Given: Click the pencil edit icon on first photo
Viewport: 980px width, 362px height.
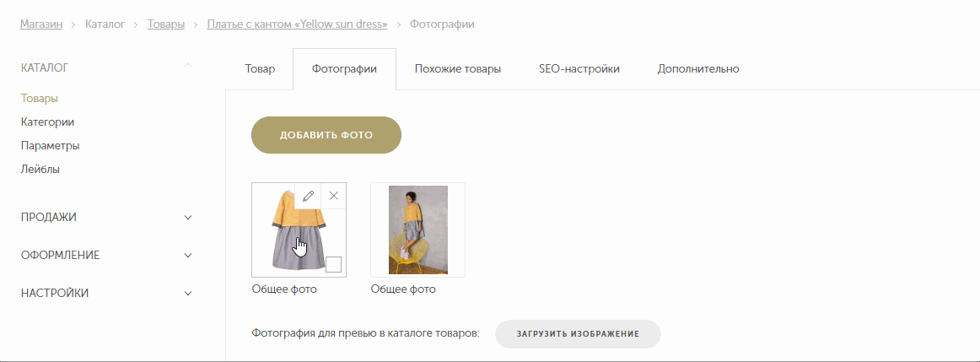Looking at the screenshot, I should point(308,196).
